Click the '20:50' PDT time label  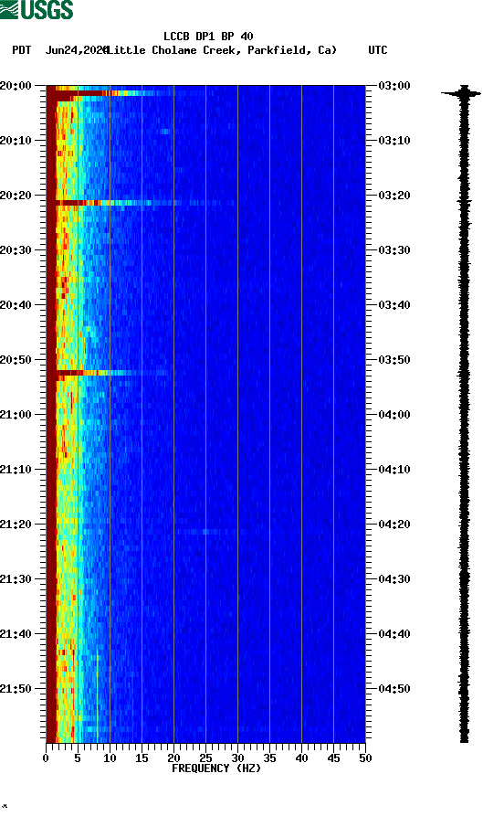16,360
